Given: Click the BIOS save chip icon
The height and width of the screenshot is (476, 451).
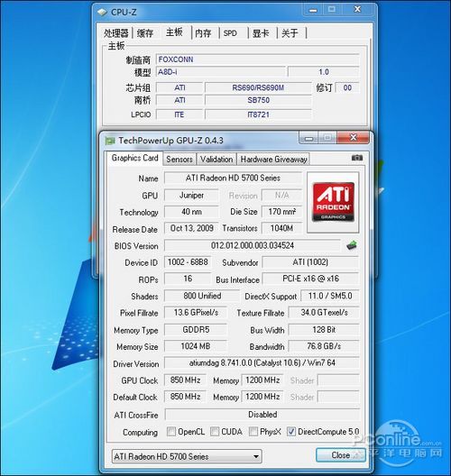Looking at the screenshot, I should pyautogui.click(x=352, y=245).
